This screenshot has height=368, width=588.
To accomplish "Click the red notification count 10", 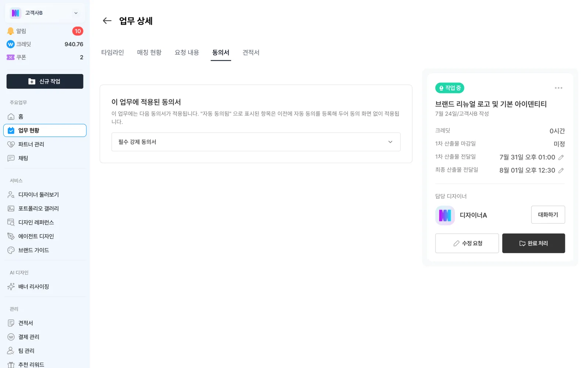I will tap(78, 31).
